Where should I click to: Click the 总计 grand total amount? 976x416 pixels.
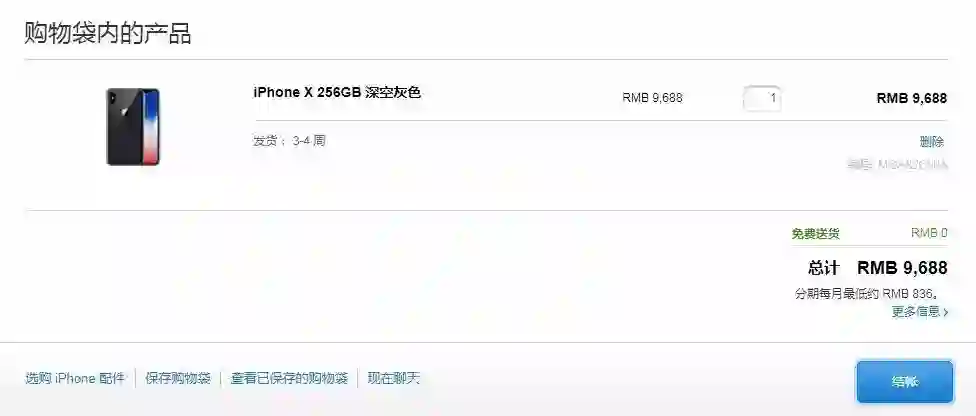[x=903, y=268]
